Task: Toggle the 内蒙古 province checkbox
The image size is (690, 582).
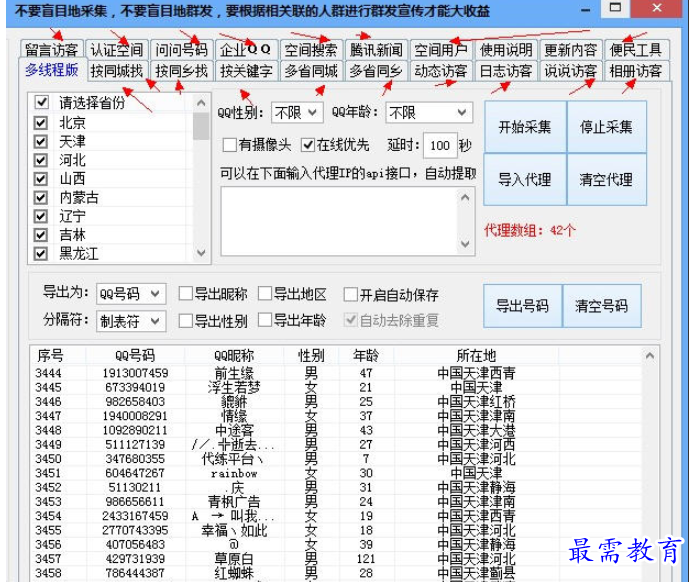Action: click(41, 198)
